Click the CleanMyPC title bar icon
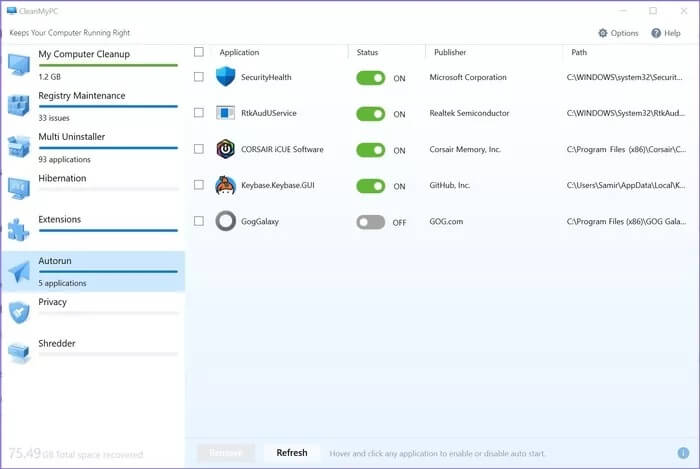The height and width of the screenshot is (469, 700). coord(12,11)
